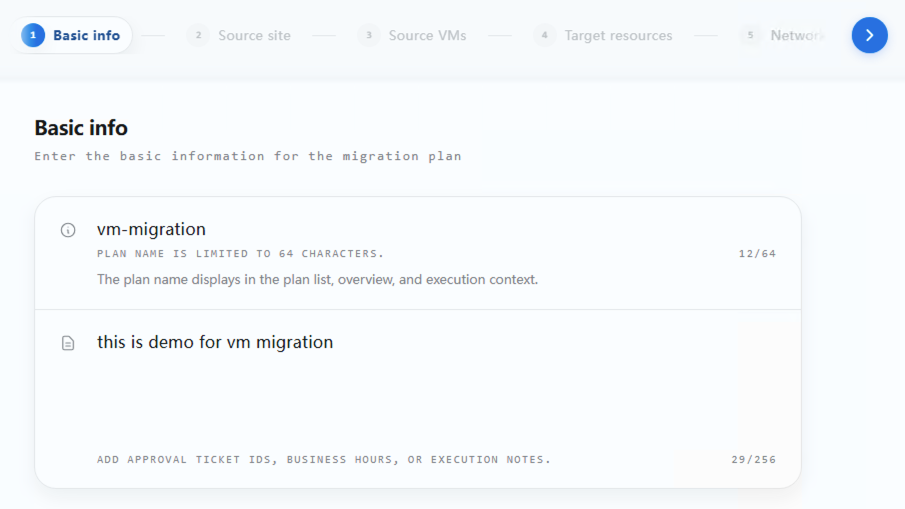Image resolution: width=905 pixels, height=509 pixels.
Task: Click the approval ticket IDs hint text
Action: click(324, 459)
